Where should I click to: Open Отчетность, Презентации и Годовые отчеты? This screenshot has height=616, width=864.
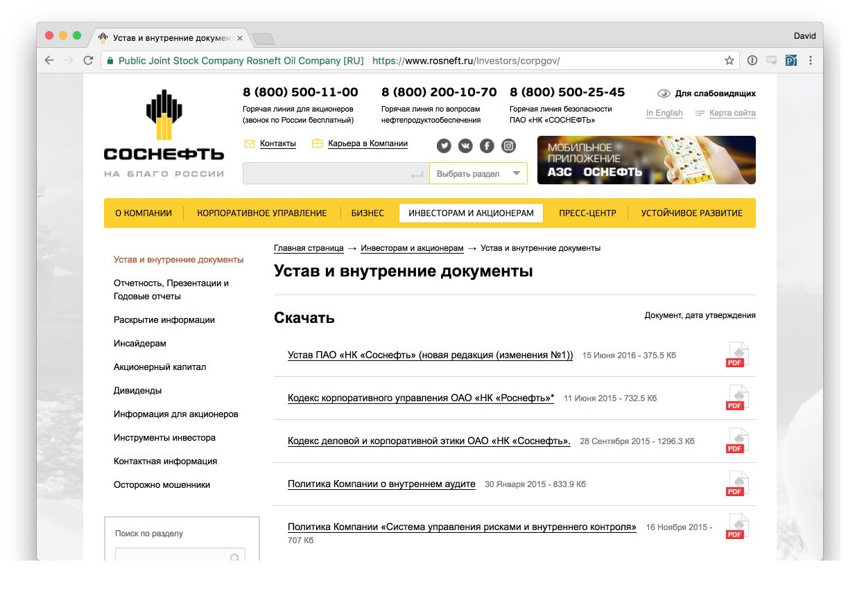pyautogui.click(x=171, y=290)
